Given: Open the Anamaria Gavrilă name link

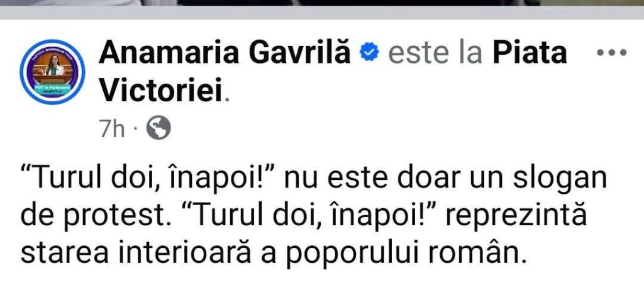Looking at the screenshot, I should tap(225, 53).
